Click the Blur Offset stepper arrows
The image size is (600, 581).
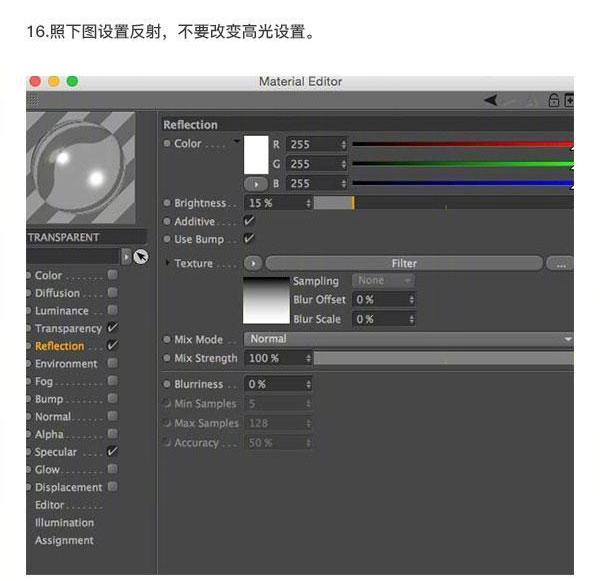[412, 300]
